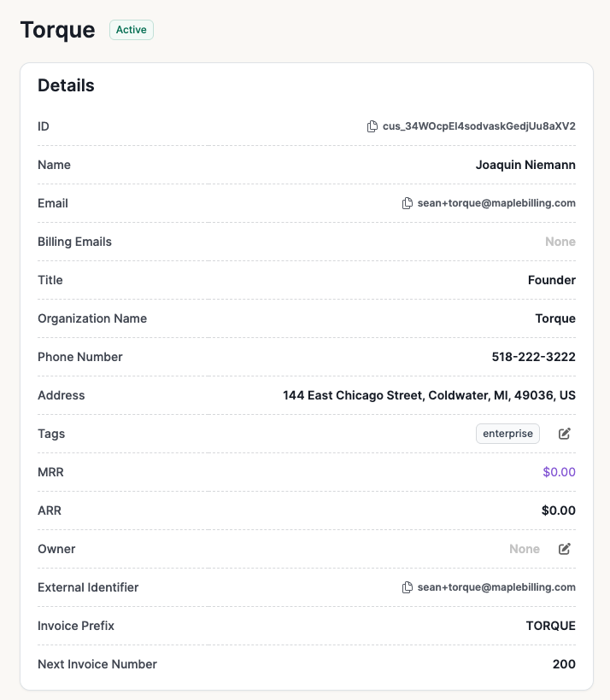Click the customer ID text
610x700 pixels.
[x=479, y=126]
